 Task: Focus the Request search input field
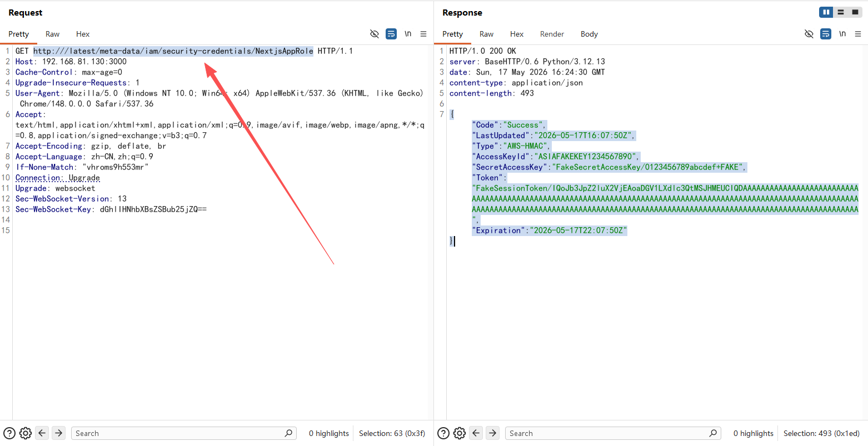point(183,433)
